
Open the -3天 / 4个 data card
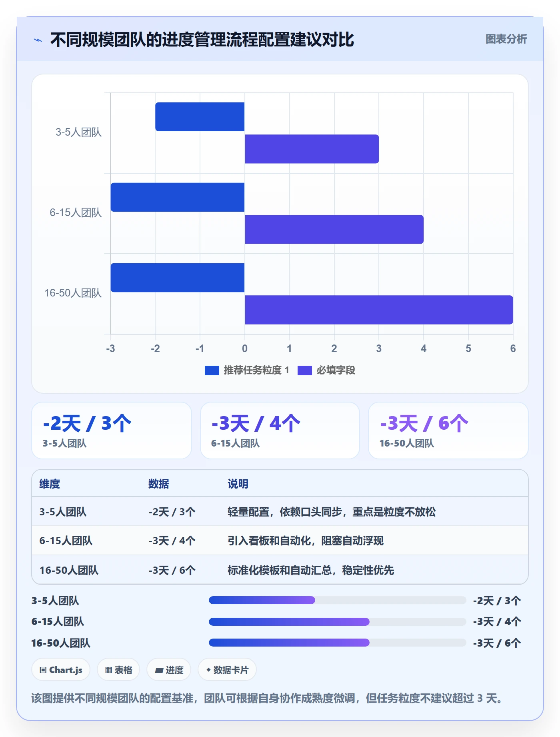280,431
